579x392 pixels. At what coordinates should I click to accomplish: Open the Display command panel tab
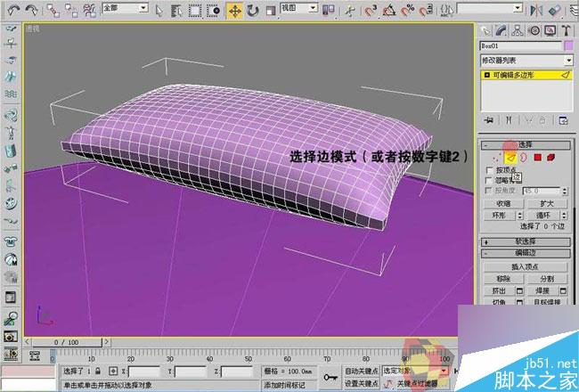coord(550,30)
